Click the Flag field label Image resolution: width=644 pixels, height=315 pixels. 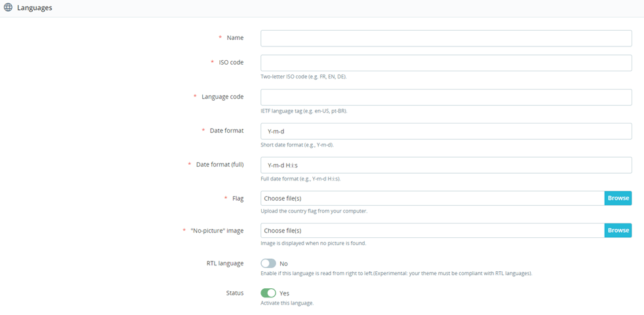(x=238, y=199)
